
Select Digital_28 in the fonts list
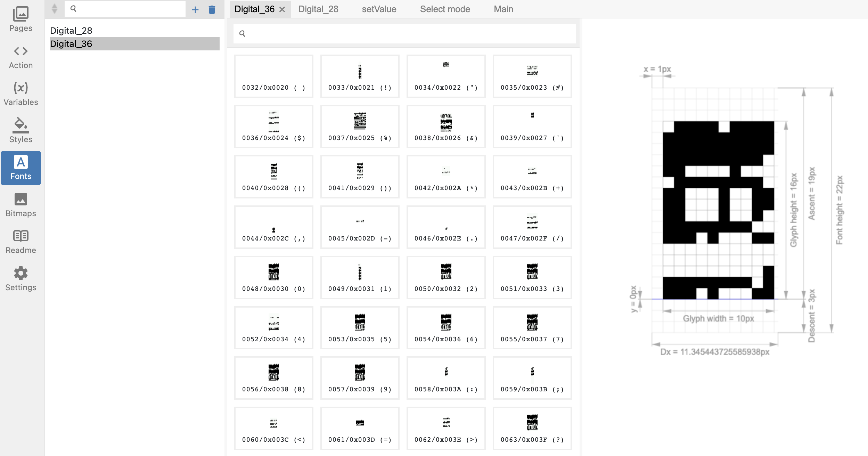[x=71, y=31]
